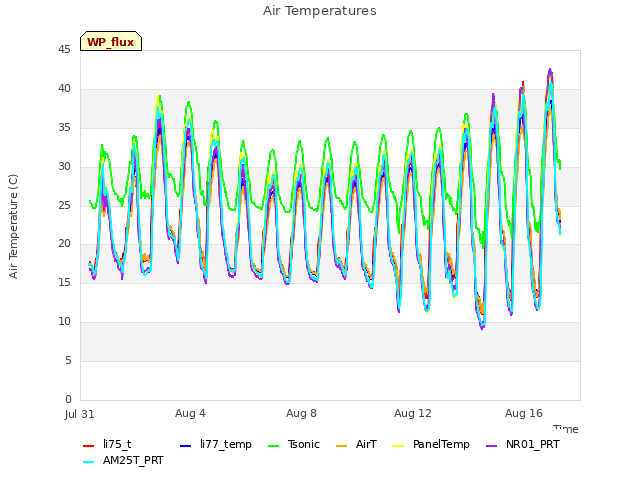Click the green Tsonic legend swatch
Image resolution: width=640 pixels, height=480 pixels.
[273, 445]
